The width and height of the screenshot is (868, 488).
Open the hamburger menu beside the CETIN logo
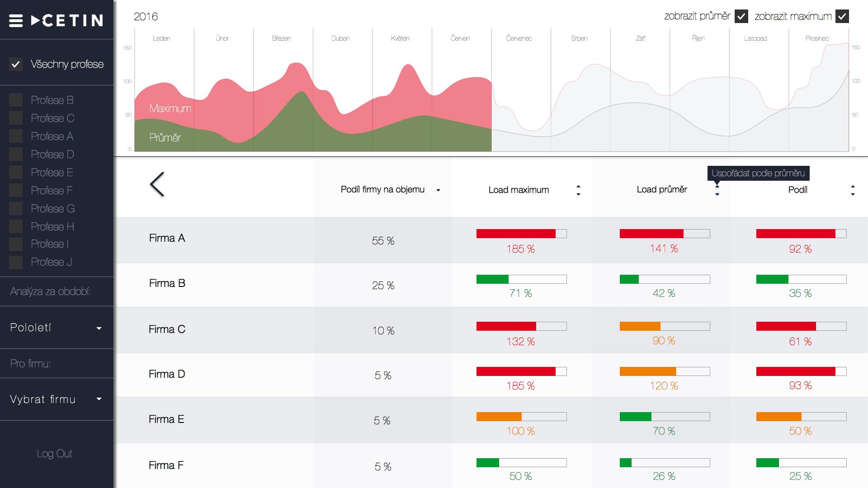click(16, 19)
